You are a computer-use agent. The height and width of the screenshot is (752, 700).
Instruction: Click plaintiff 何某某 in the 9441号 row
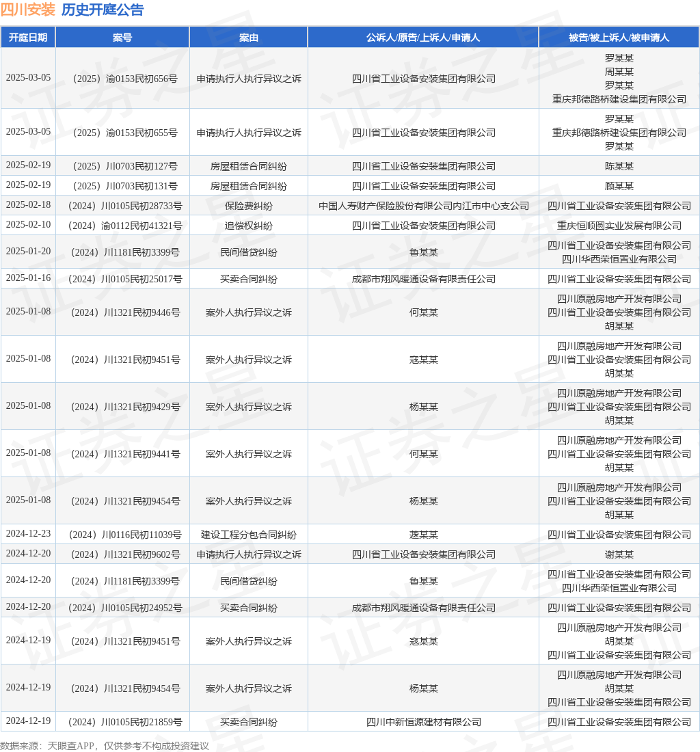[423, 454]
